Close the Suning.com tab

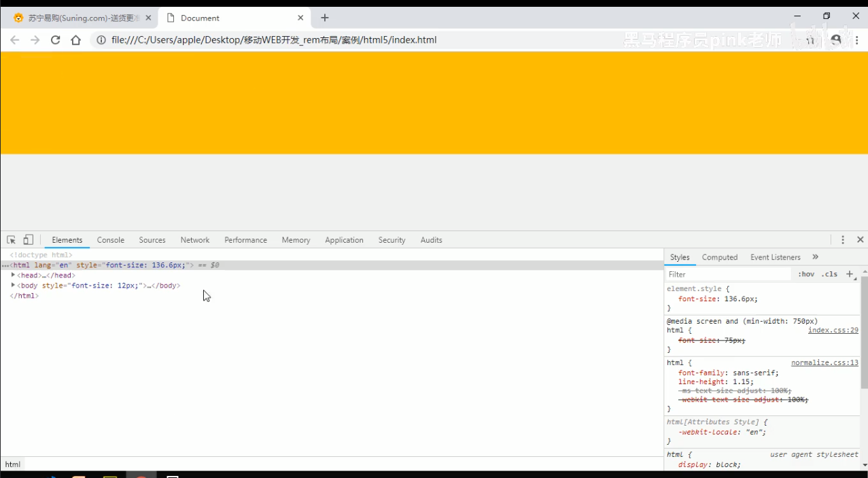point(148,18)
